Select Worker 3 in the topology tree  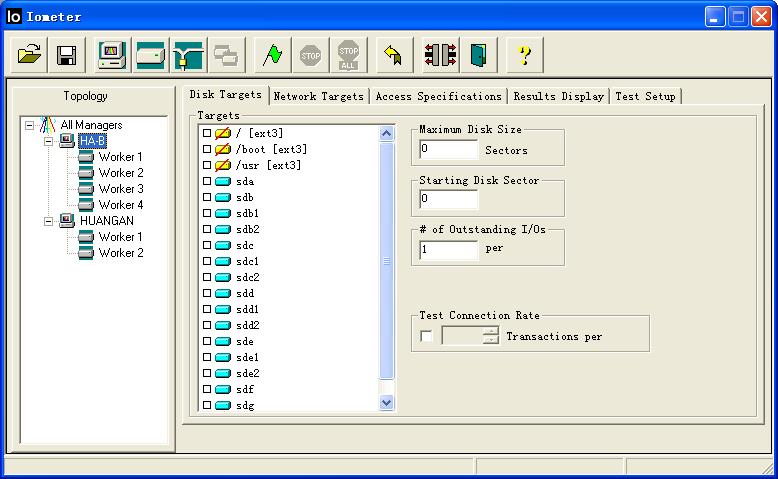(120, 189)
